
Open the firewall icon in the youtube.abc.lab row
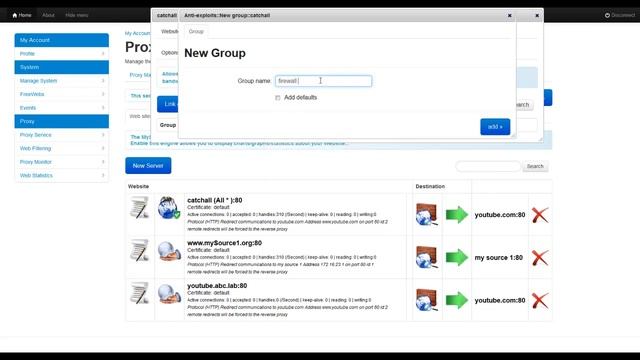pos(427,300)
